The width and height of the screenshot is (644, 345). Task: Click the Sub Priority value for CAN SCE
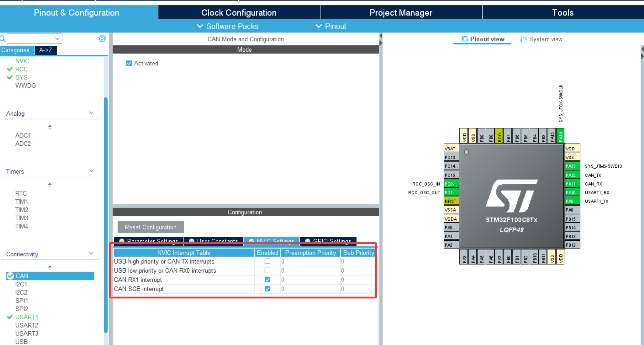tap(358, 289)
